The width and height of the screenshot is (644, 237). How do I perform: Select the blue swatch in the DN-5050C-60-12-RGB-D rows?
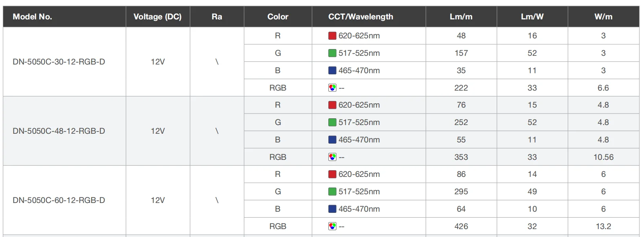click(x=332, y=209)
